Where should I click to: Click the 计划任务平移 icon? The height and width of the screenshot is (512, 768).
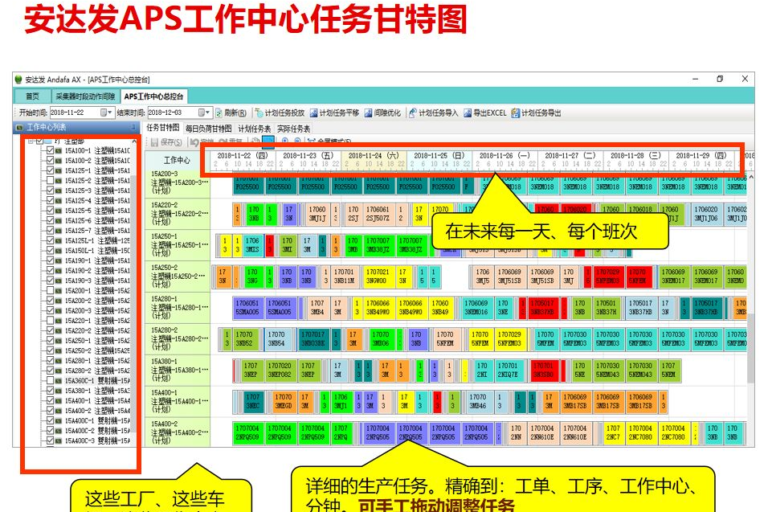coord(313,113)
